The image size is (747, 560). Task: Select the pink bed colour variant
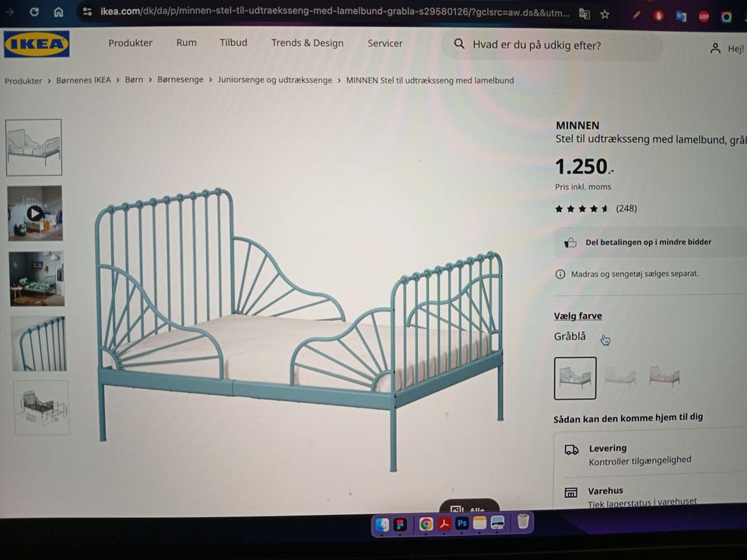[665, 376]
